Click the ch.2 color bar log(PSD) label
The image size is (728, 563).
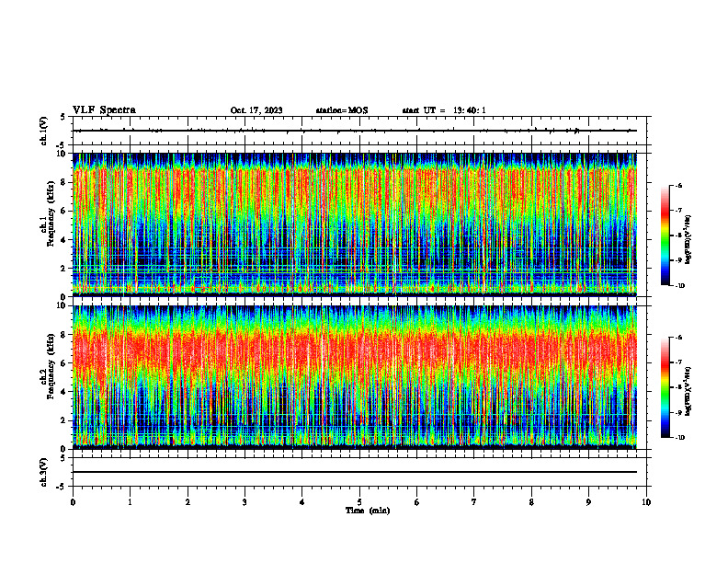(688, 392)
